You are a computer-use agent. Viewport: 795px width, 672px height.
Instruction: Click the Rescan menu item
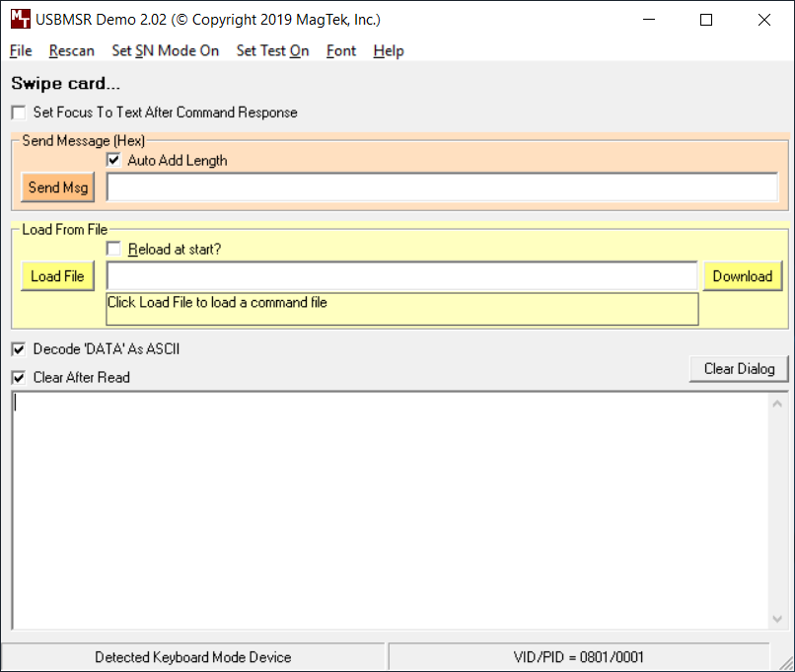click(x=71, y=50)
